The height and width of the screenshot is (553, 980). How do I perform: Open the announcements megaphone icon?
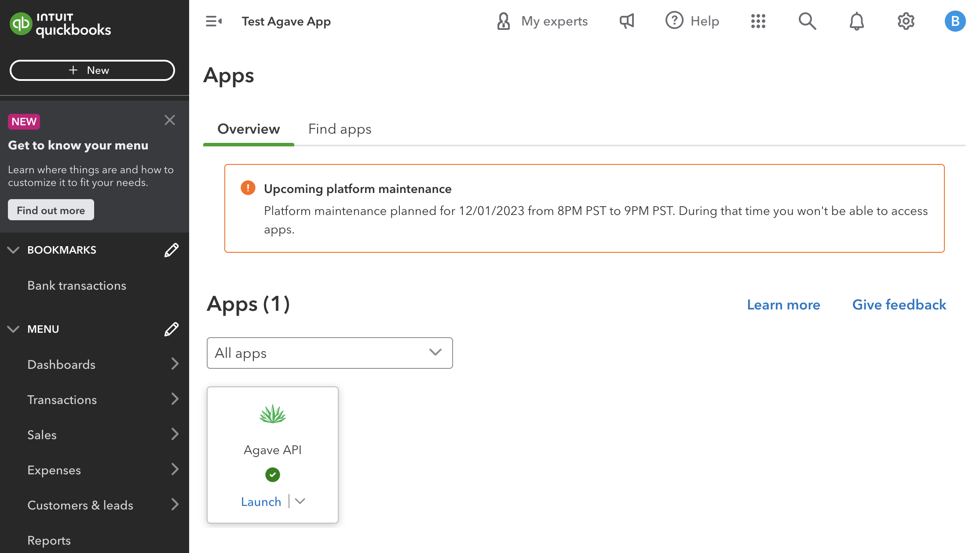click(627, 21)
